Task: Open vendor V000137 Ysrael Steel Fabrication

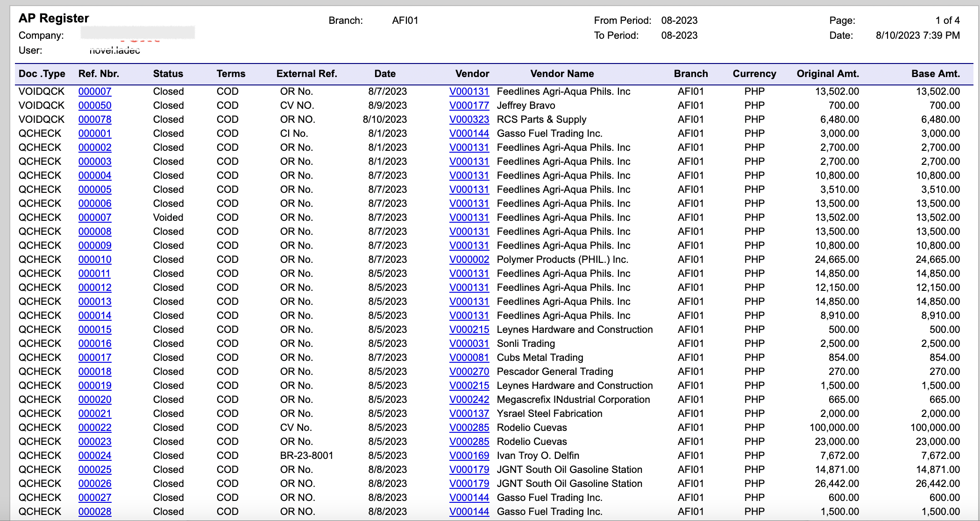Action: coord(469,414)
